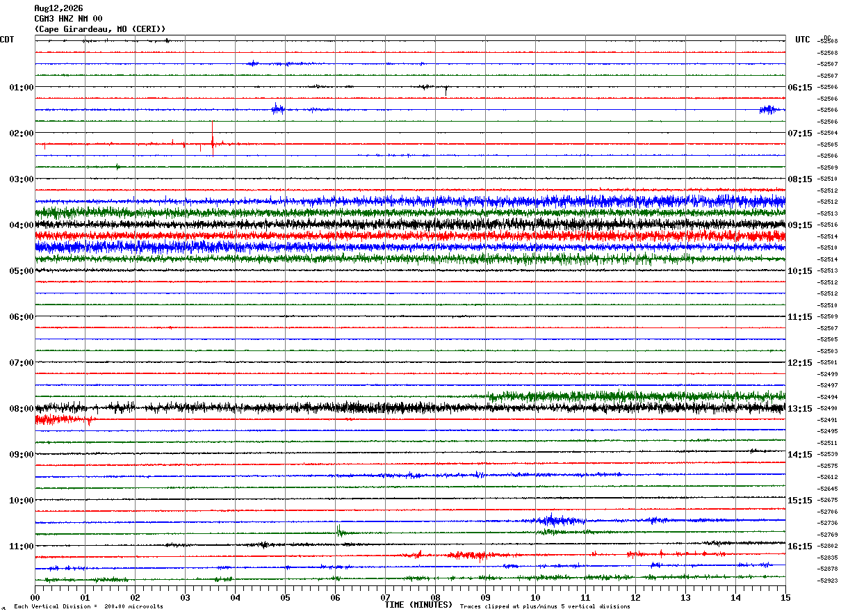Click the DC offset value -52575
Image resolution: width=841 pixels, height=616 pixels.
(828, 466)
